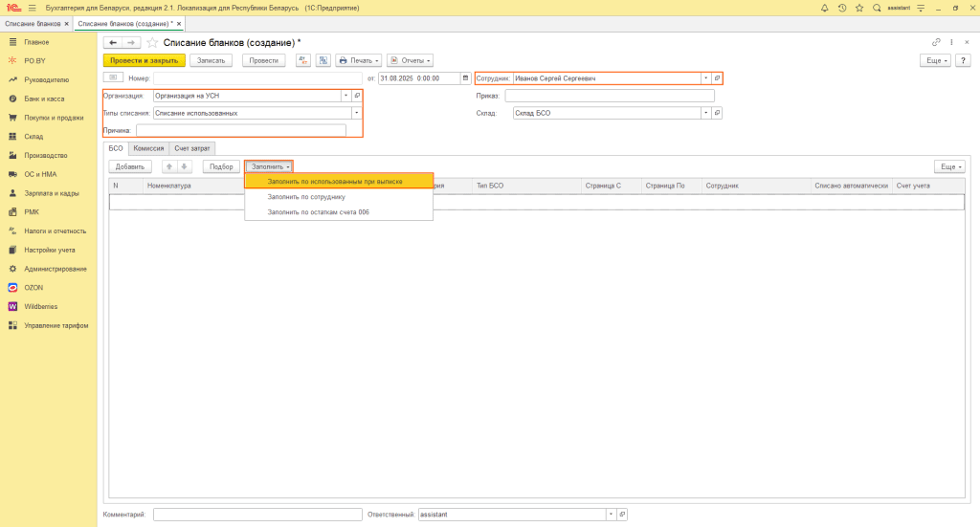Viewport: 980px width, 527px height.
Task: Open Склад section in sidebar
Action: [x=33, y=136]
